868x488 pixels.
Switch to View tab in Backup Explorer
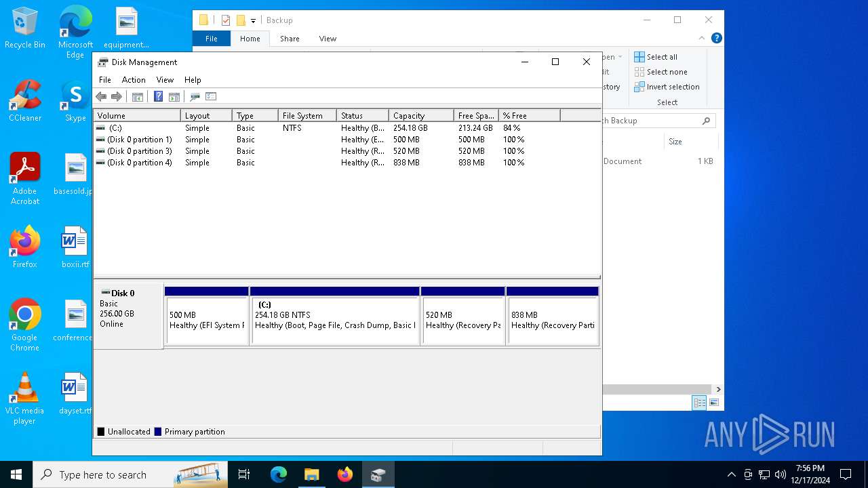pyautogui.click(x=328, y=39)
